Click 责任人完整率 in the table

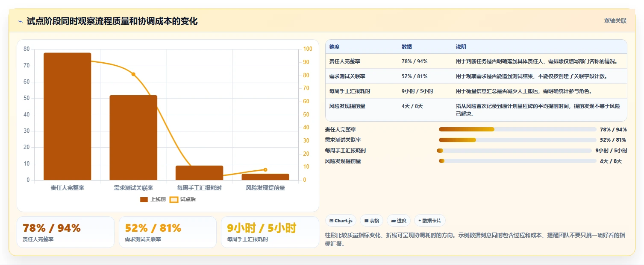(x=344, y=61)
